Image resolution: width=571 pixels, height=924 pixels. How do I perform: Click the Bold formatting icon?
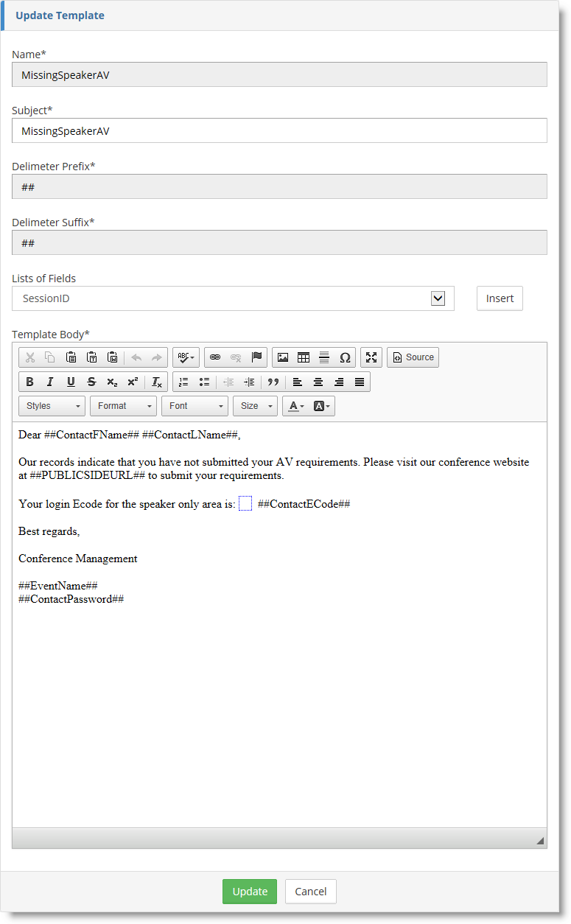(x=29, y=382)
